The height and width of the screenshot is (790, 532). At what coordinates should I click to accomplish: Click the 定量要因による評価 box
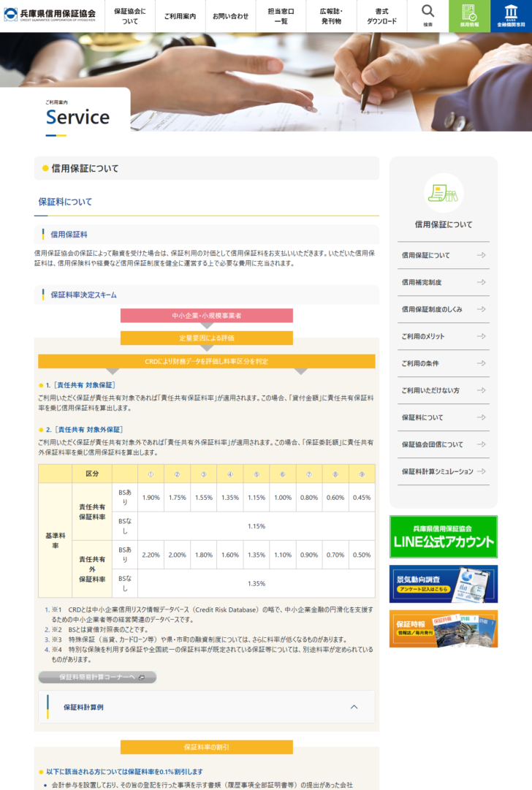pos(207,338)
